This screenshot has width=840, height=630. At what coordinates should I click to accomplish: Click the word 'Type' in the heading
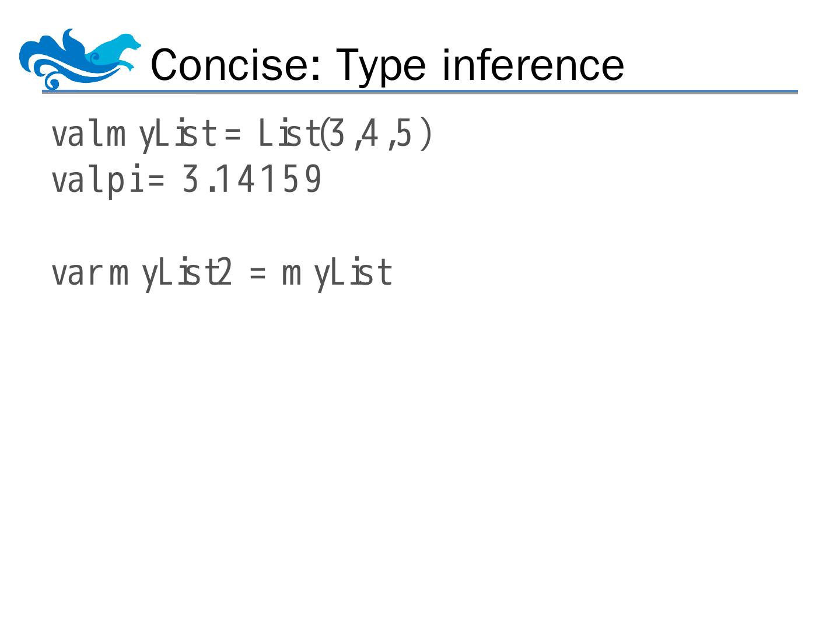[381, 65]
